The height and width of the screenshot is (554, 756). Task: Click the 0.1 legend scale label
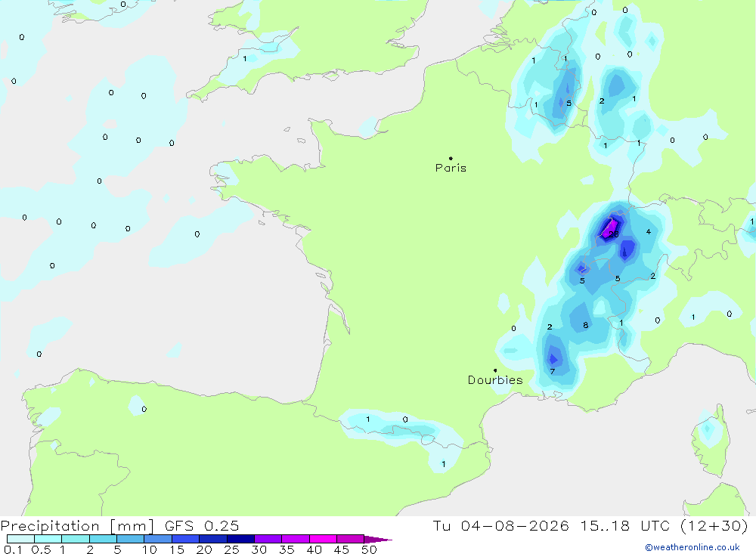[x=13, y=549]
